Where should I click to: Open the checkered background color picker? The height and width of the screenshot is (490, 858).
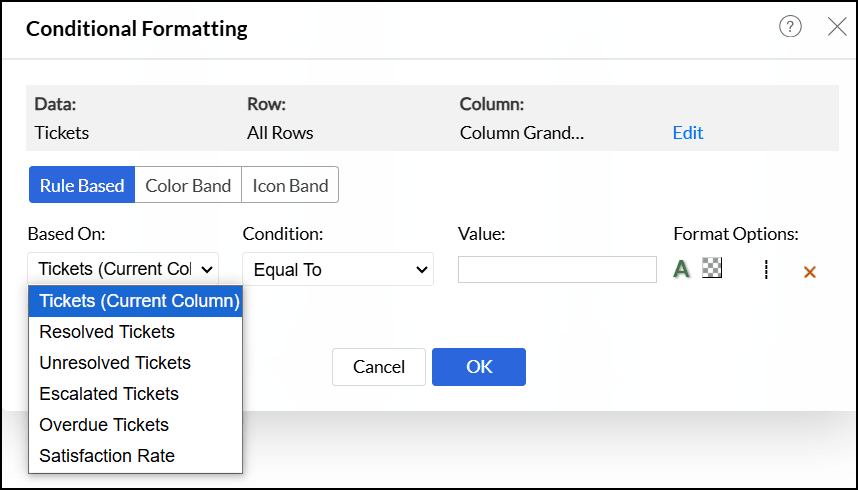point(712,268)
